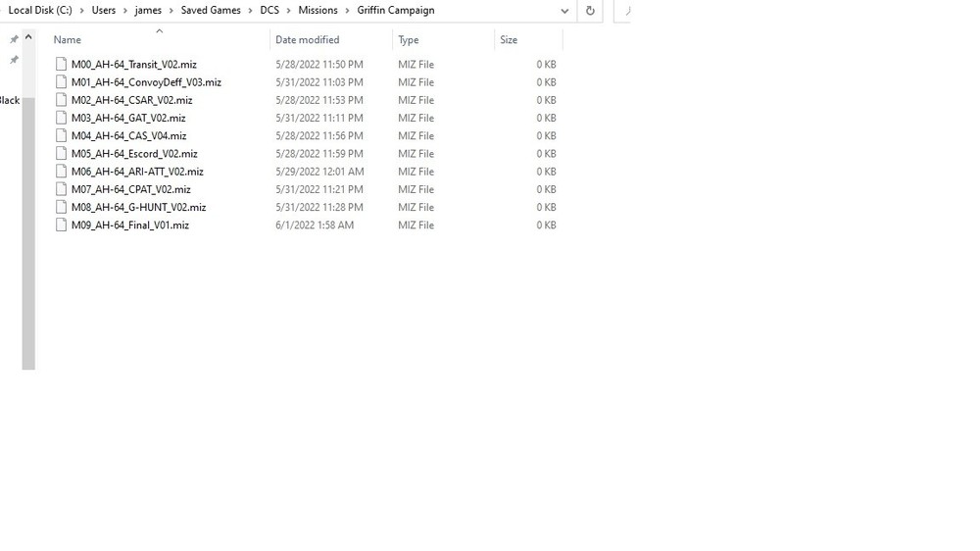Screen dimensions: 980x551
Task: Click date 5/31/2022 11:28 PM
Action: [x=319, y=207]
